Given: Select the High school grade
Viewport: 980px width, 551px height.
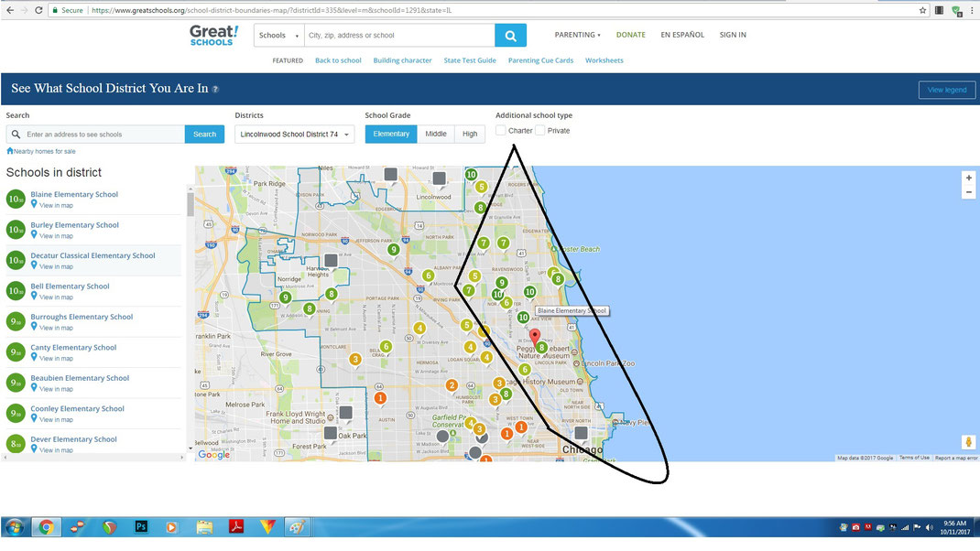Looking at the screenshot, I should [x=470, y=134].
